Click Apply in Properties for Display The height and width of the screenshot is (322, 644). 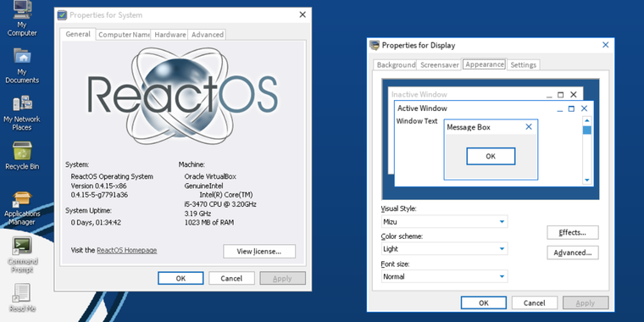[586, 303]
